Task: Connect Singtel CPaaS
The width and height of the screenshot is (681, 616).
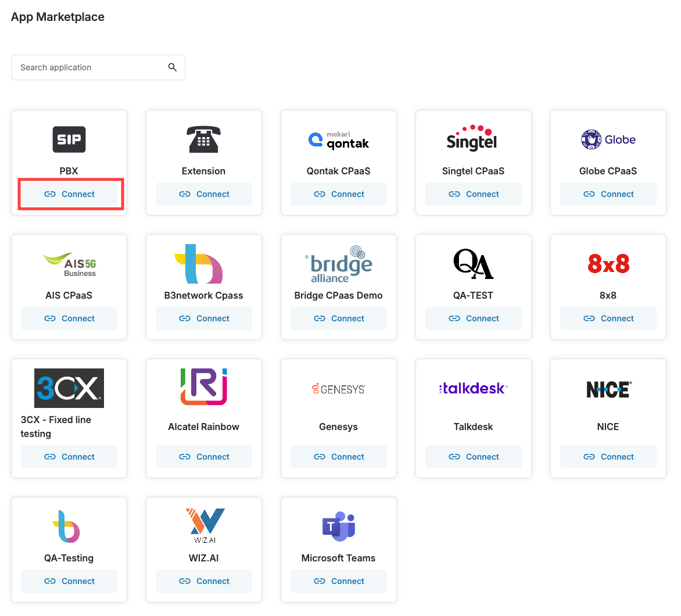Action: [474, 194]
